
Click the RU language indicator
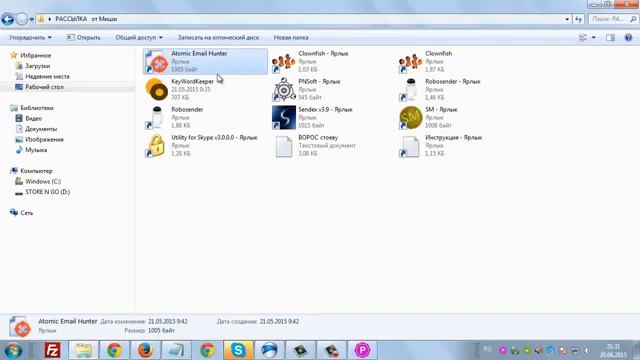click(487, 349)
